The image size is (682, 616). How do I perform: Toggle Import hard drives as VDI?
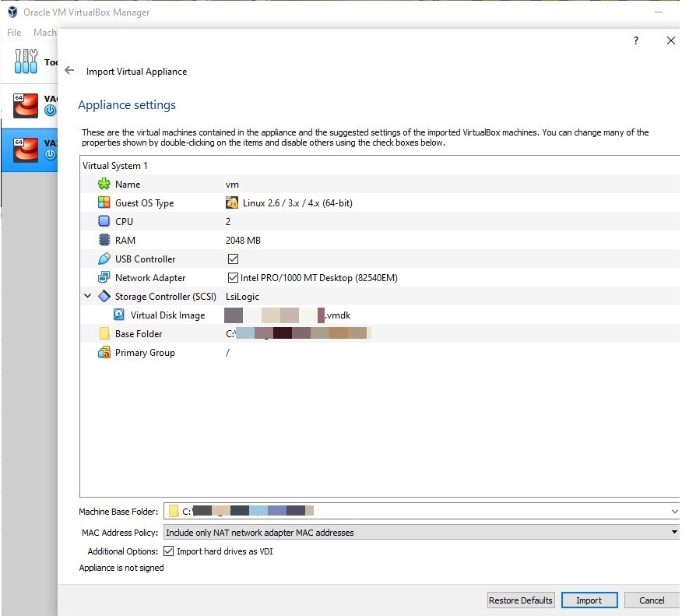click(x=169, y=551)
